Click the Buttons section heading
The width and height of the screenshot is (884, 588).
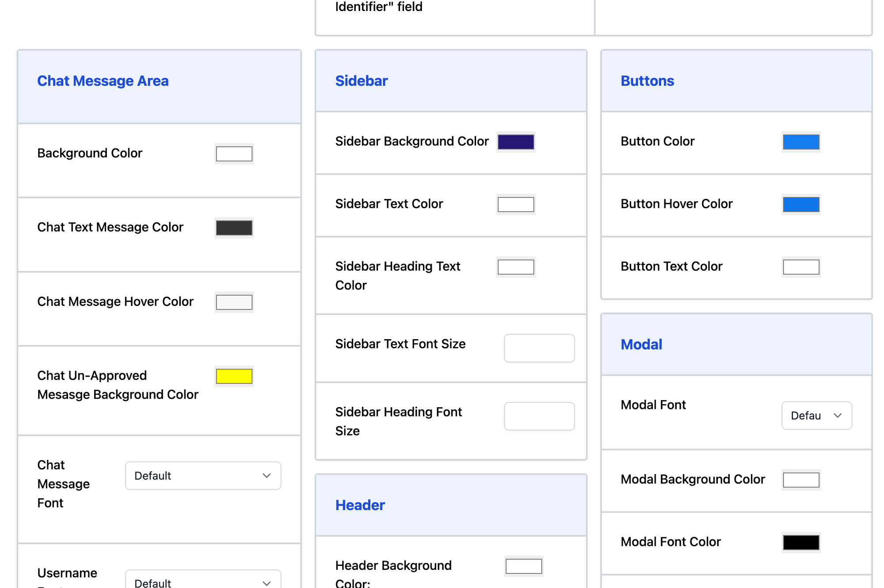pos(648,81)
